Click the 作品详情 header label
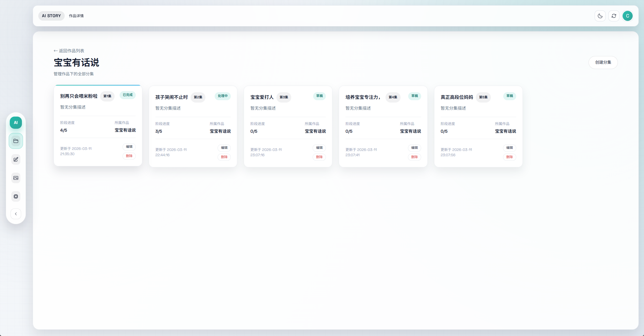Viewport: 644px width, 336px height. click(76, 16)
